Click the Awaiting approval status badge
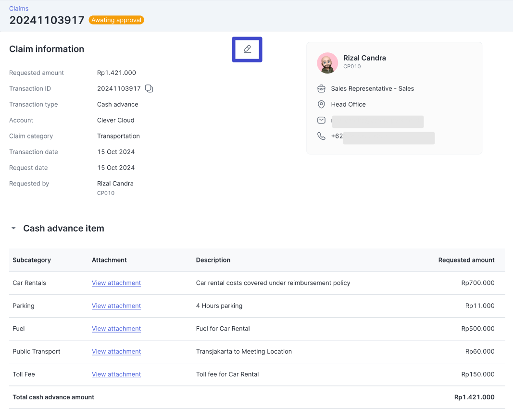The height and width of the screenshot is (420, 513). pos(116,20)
